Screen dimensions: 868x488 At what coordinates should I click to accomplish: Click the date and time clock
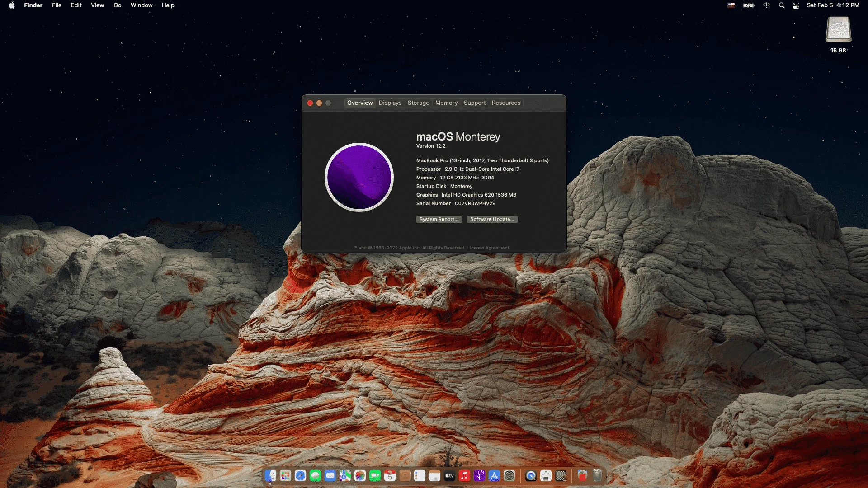(x=833, y=5)
